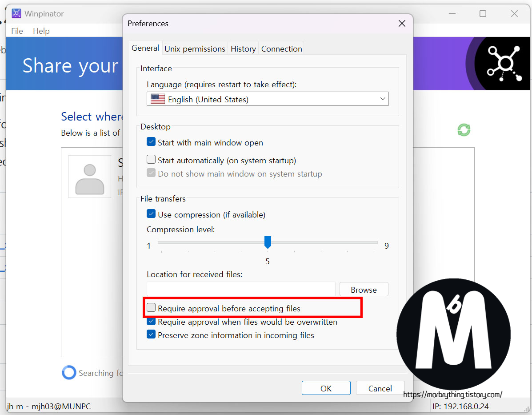532x415 pixels.
Task: Click the Location for received files field
Action: pos(241,290)
